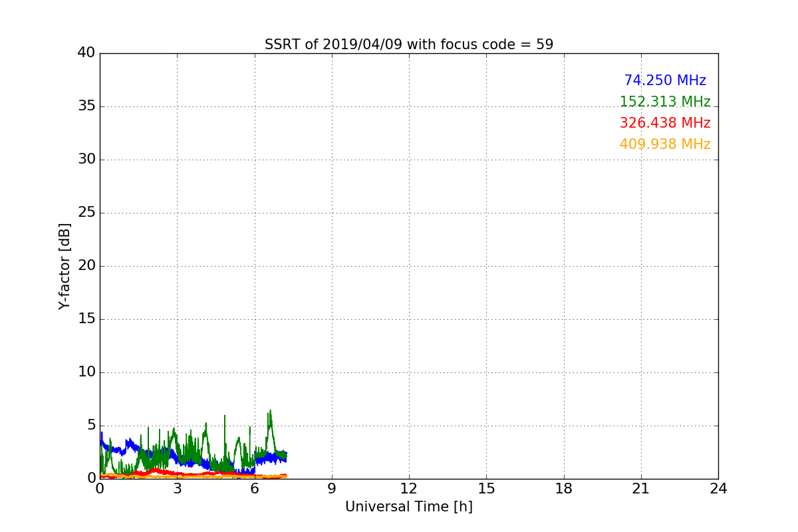Select the 409.938 MHz legend label

pos(665,144)
